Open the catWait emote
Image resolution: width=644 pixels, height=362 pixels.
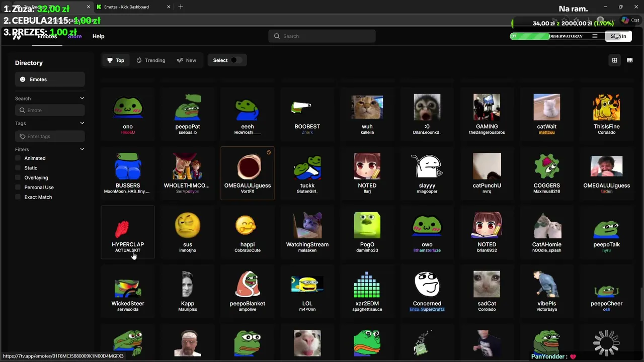547,114
